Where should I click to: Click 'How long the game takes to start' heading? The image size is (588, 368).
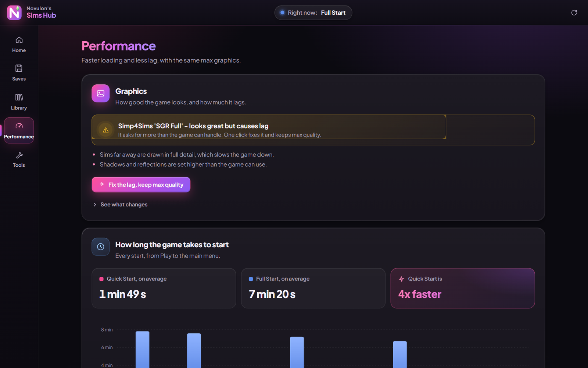[172, 245]
